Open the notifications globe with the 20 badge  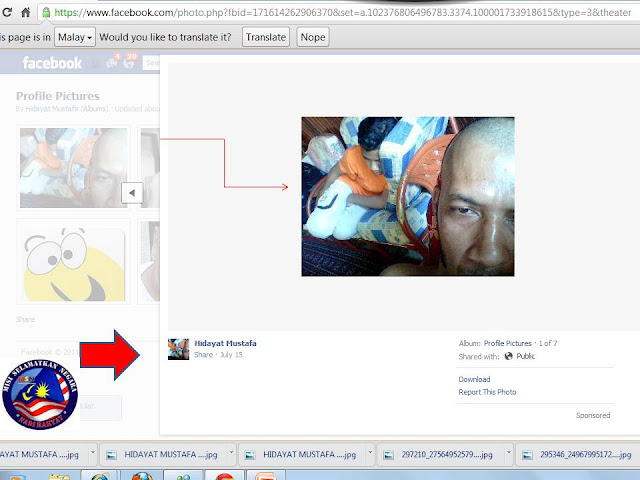130,62
